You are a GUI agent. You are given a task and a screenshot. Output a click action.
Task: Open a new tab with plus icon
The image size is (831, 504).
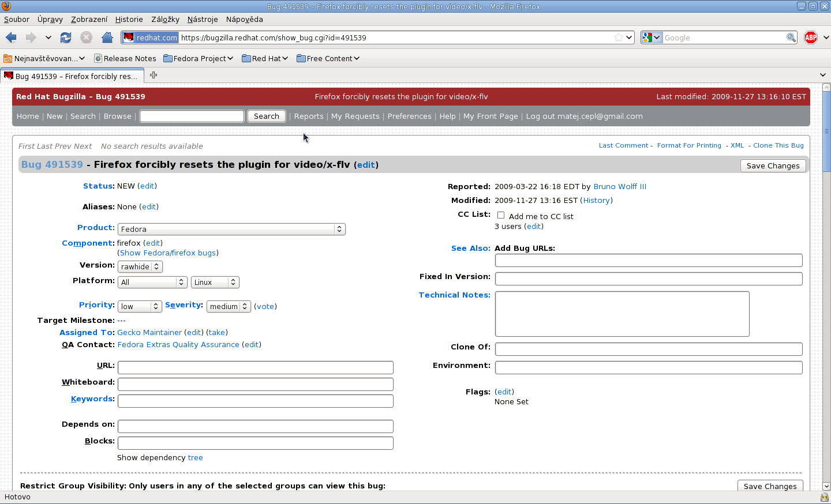pyautogui.click(x=154, y=75)
